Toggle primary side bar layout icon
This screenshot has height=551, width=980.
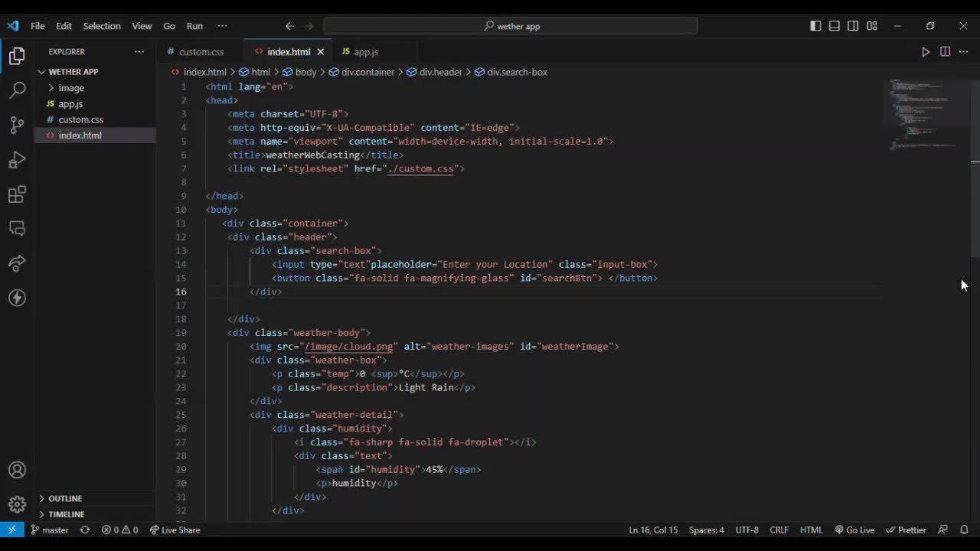(815, 26)
